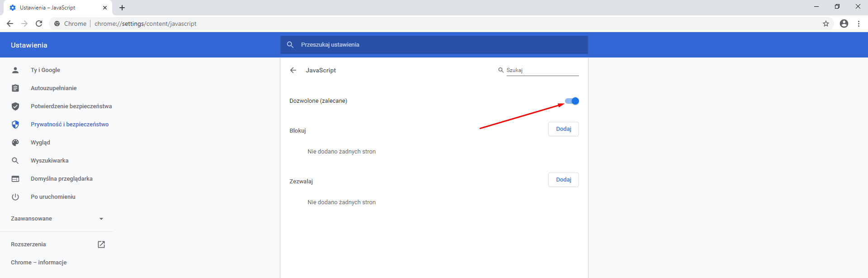868x278 pixels.
Task: Click the power icon for Po uruchomieniu
Action: point(15,197)
